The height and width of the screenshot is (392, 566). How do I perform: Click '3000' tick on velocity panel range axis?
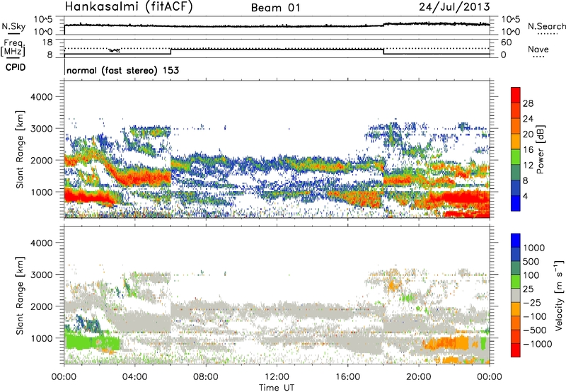(41, 275)
